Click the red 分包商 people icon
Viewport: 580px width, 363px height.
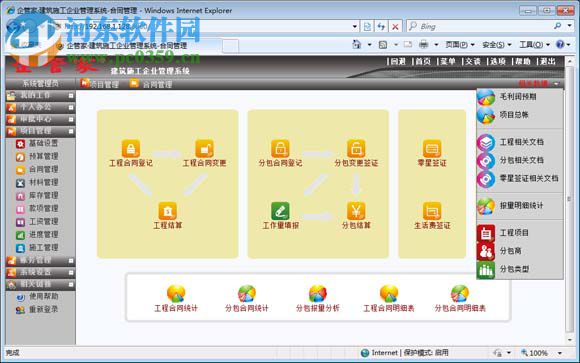pos(486,251)
